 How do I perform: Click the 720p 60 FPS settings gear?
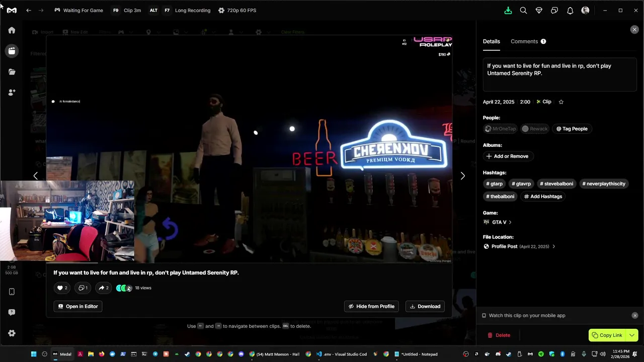(221, 10)
